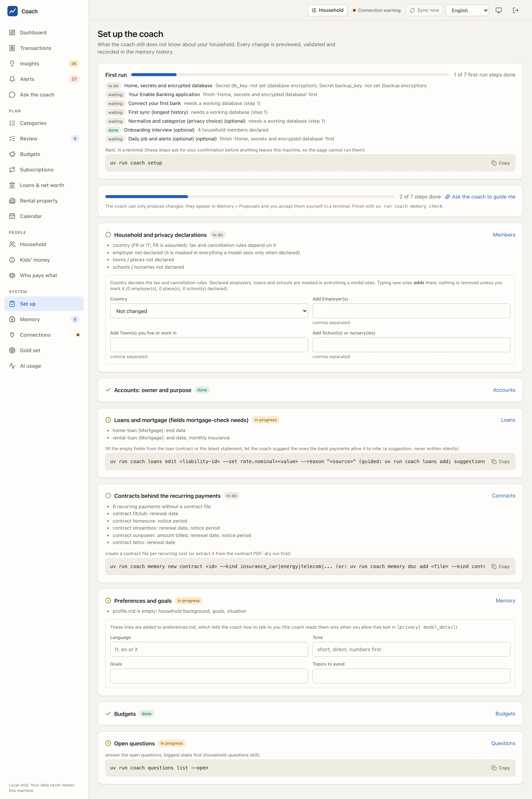The height and width of the screenshot is (799, 532).
Task: Click the Household filter button
Action: pyautogui.click(x=327, y=10)
